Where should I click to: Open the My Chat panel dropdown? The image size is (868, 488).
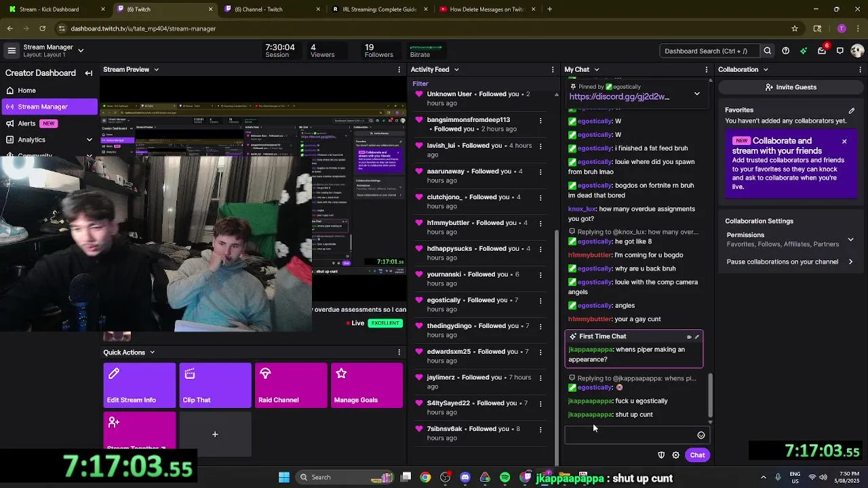597,69
